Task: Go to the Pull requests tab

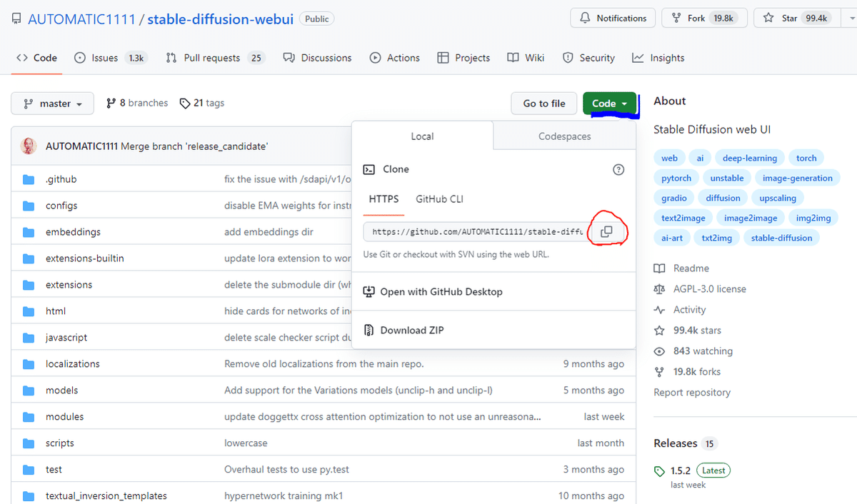Action: click(215, 58)
